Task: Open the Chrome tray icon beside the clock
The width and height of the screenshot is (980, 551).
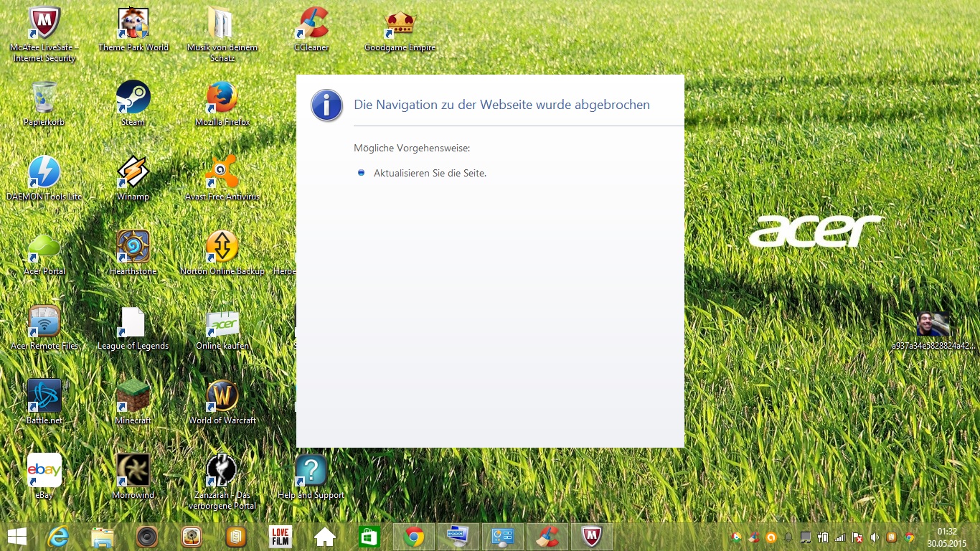Action: (x=909, y=537)
